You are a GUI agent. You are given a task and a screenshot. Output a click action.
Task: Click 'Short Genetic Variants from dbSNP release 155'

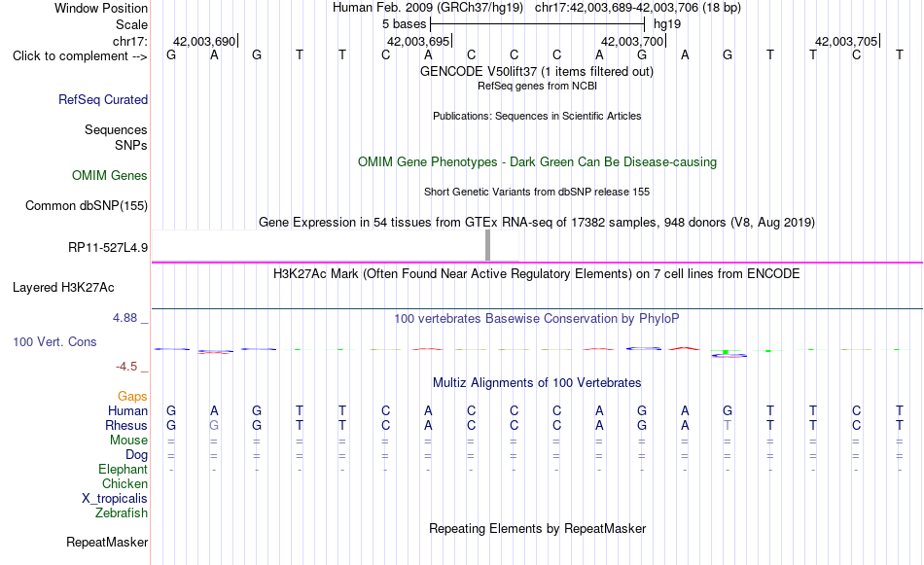537,193
